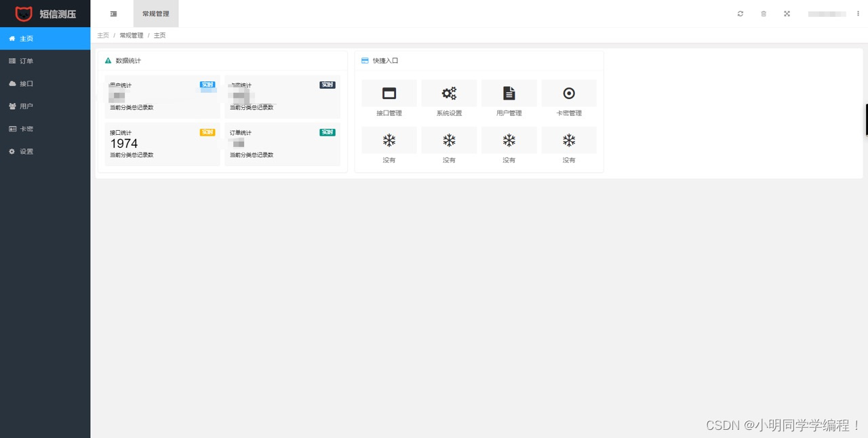
Task: Open the 接口 sidebar menu
Action: (45, 83)
